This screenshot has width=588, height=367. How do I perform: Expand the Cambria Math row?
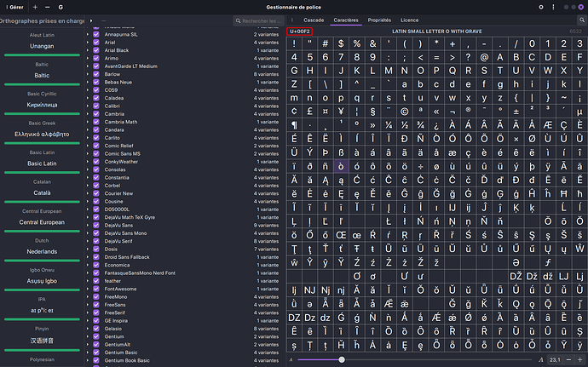[x=88, y=122]
